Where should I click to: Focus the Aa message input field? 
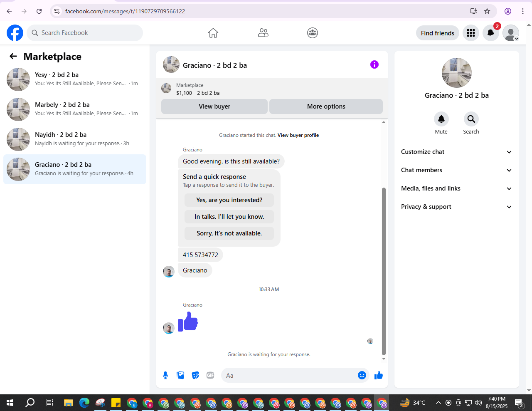click(x=290, y=375)
